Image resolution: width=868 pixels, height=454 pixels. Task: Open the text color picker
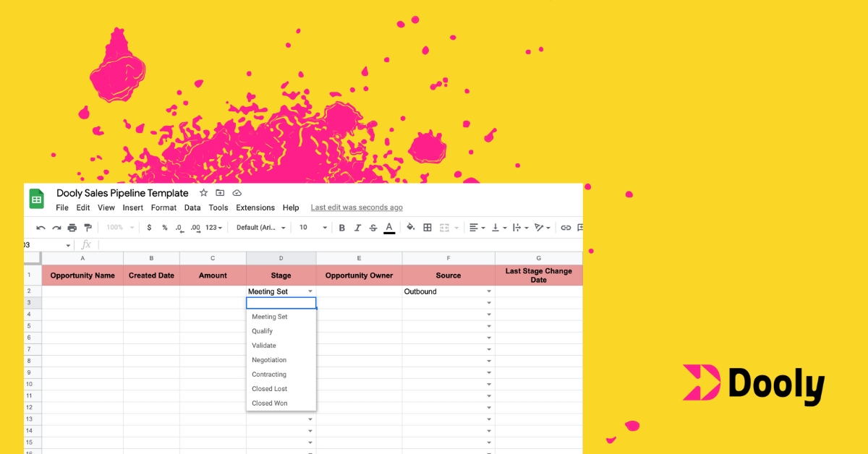pyautogui.click(x=389, y=228)
